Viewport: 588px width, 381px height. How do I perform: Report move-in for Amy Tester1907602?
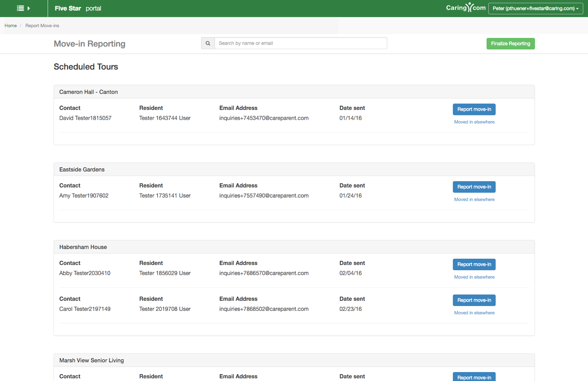474,187
